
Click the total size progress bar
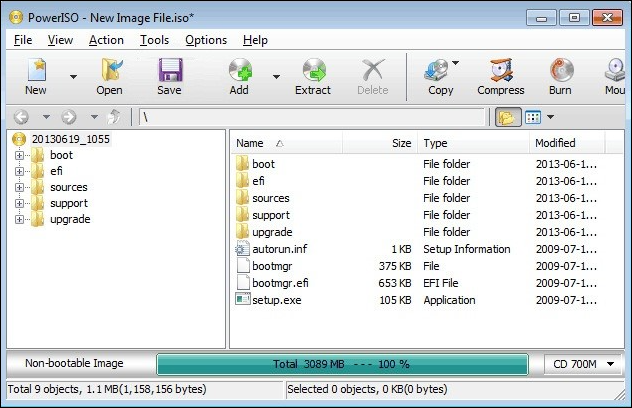tap(342, 364)
